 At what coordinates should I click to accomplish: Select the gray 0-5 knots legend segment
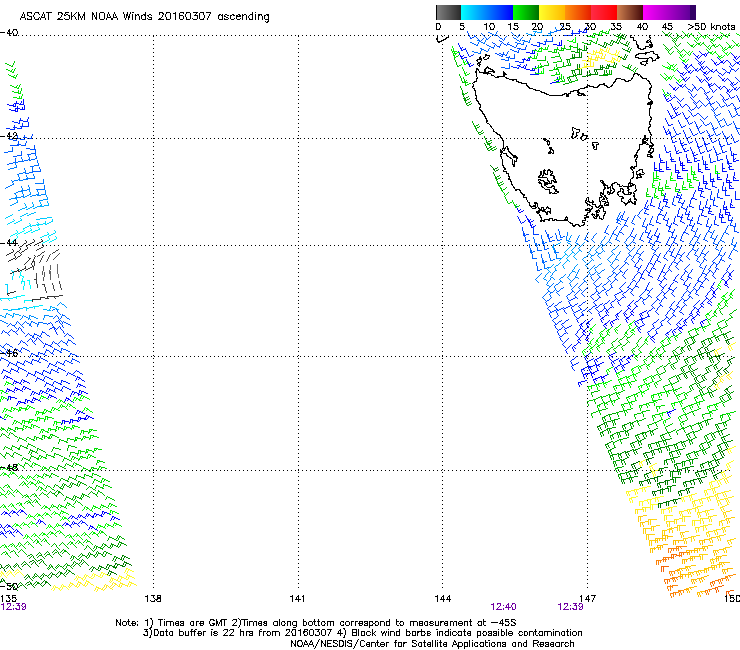tap(448, 12)
